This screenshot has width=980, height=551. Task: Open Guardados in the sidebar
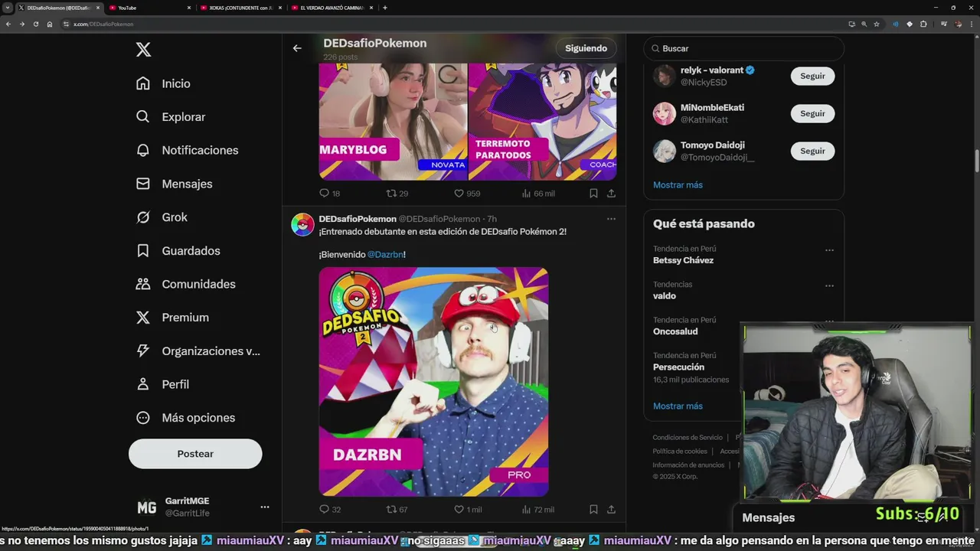click(178, 250)
